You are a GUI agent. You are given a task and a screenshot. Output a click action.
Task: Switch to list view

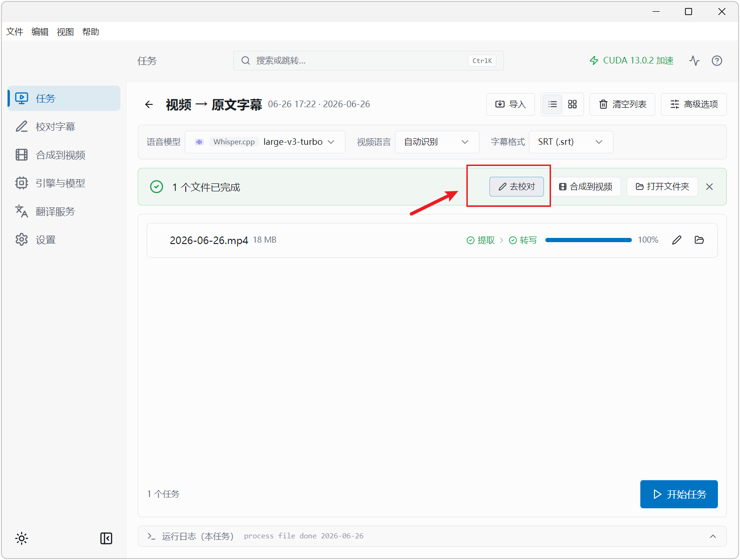click(552, 104)
